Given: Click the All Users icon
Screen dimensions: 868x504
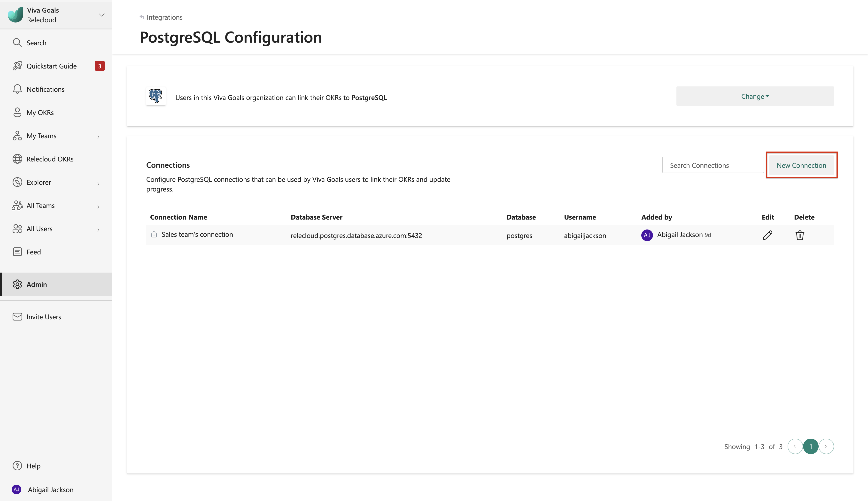Looking at the screenshot, I should pyautogui.click(x=17, y=229).
